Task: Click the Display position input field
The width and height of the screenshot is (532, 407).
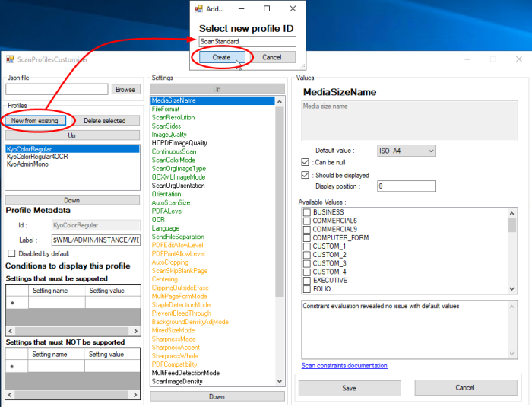Action: [x=406, y=186]
